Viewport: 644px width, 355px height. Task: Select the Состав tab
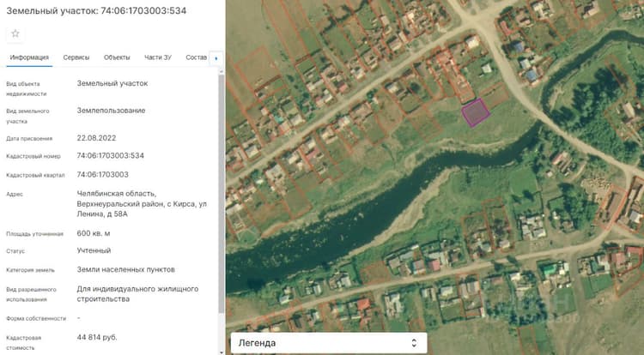[x=197, y=57]
